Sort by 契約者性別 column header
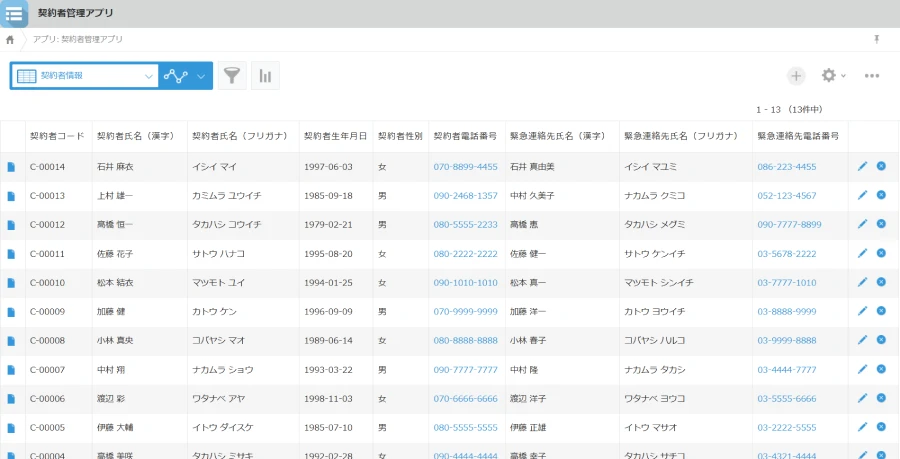Image resolution: width=900 pixels, height=459 pixels. [400, 137]
